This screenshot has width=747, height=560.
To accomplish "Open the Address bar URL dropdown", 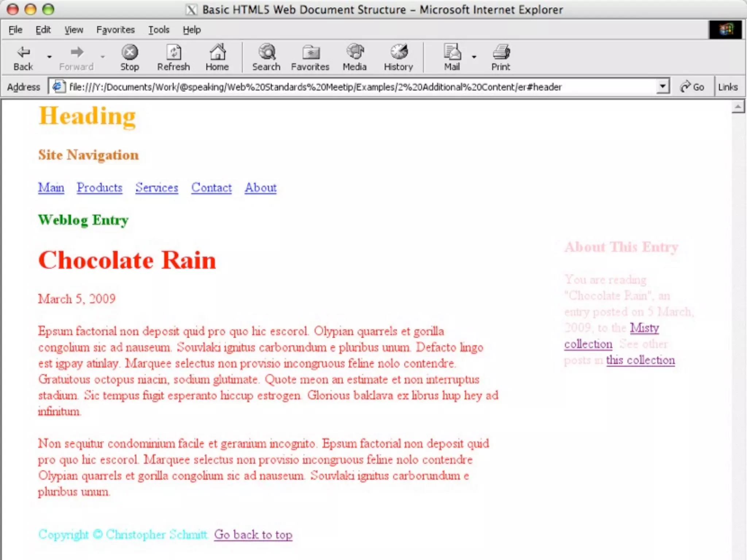I will (663, 87).
